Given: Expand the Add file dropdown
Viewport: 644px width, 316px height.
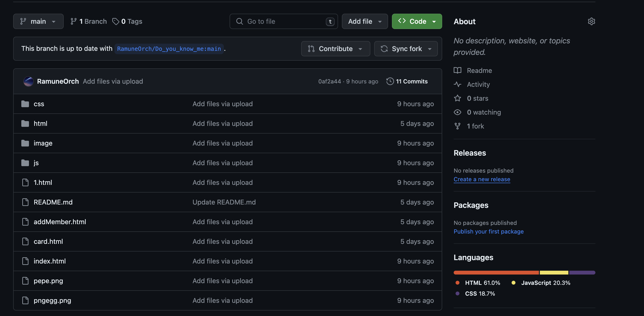Looking at the screenshot, I should pos(365,22).
